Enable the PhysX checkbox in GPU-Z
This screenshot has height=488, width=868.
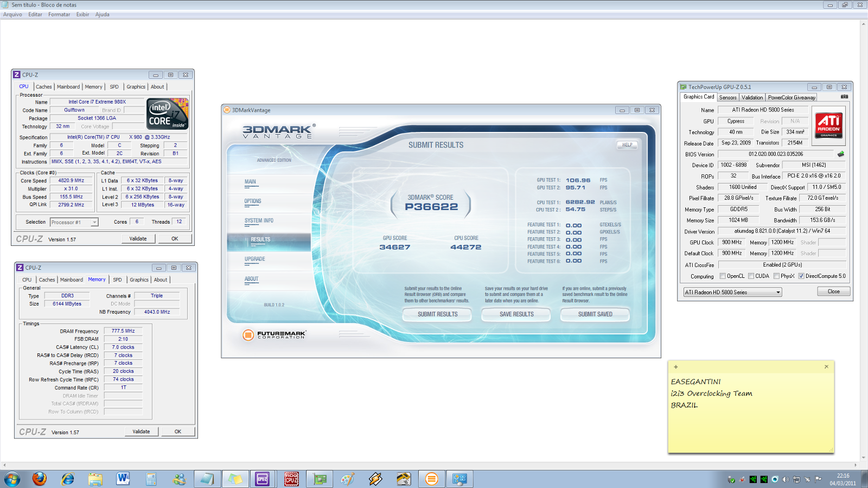tap(776, 276)
